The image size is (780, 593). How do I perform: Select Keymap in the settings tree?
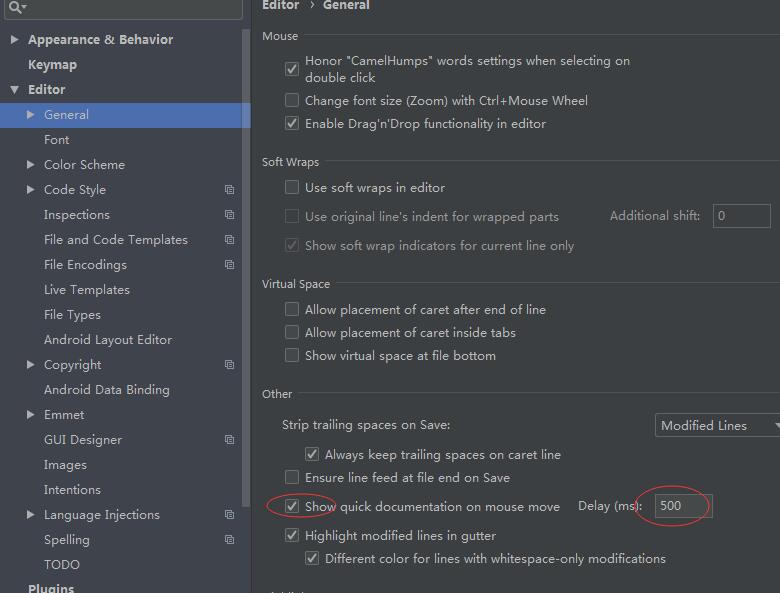pos(52,65)
